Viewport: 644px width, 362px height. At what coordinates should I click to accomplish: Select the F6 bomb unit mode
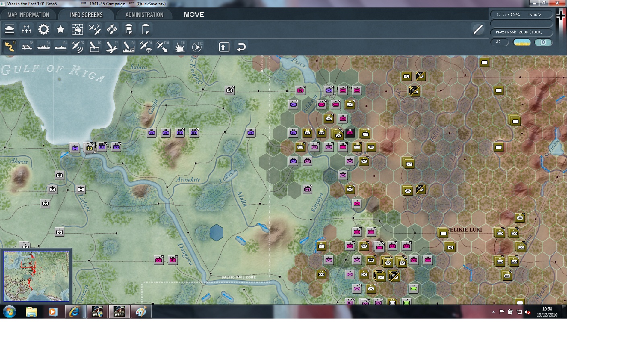click(95, 47)
